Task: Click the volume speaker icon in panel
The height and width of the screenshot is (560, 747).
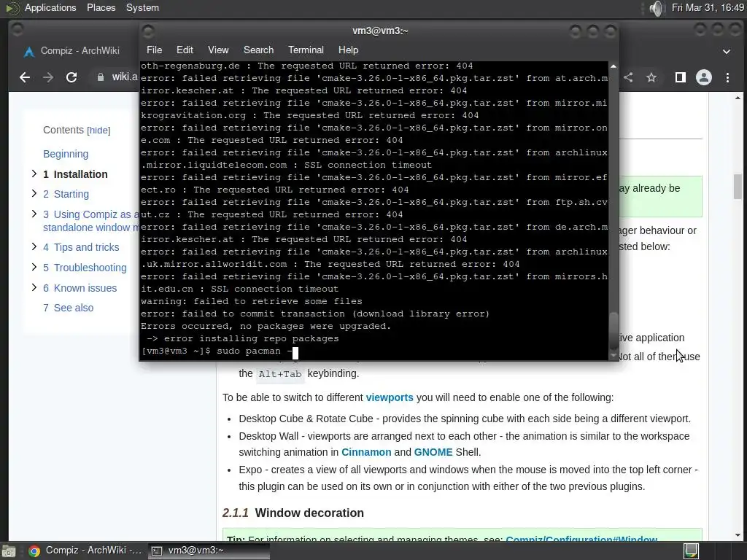Action: click(x=656, y=8)
